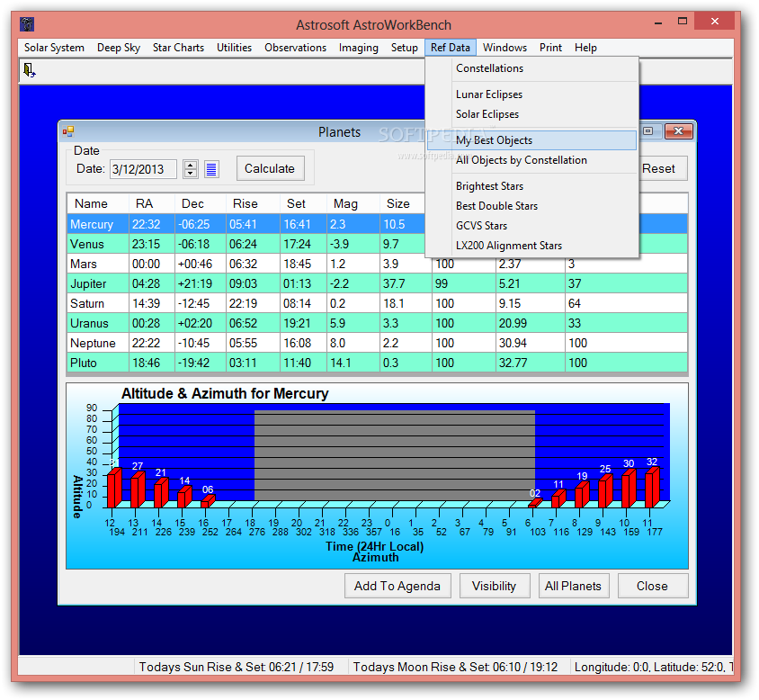The image size is (759, 700).
Task: Choose Constellations from Ref Data menu
Action: 531,68
